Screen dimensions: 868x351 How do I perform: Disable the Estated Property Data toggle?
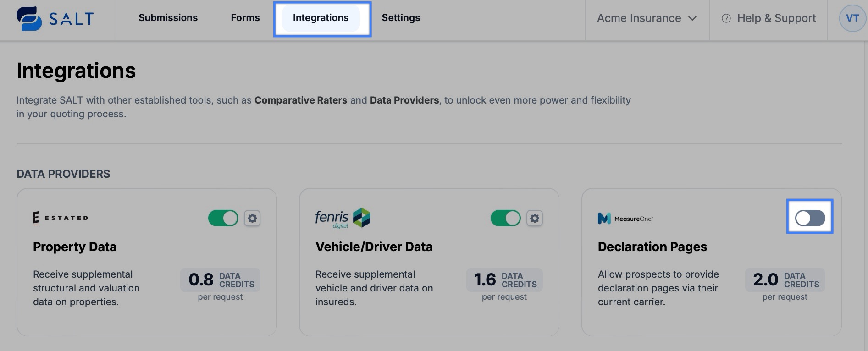223,219
